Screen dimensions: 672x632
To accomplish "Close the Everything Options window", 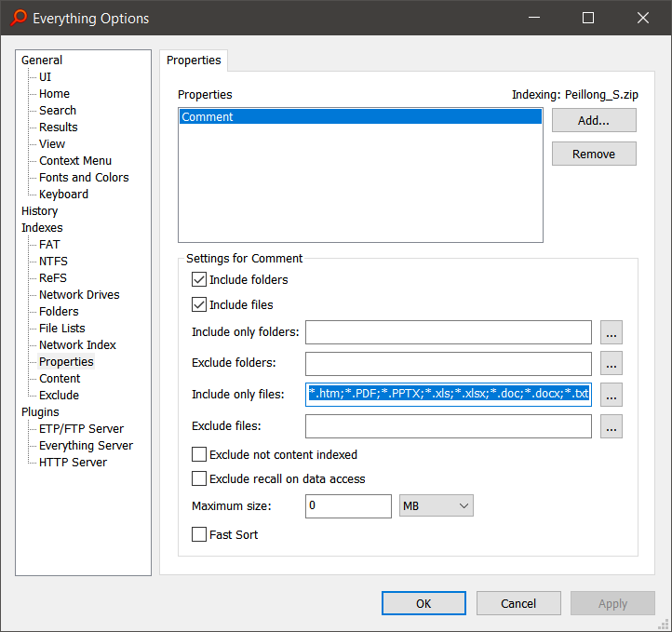I will 643,18.
